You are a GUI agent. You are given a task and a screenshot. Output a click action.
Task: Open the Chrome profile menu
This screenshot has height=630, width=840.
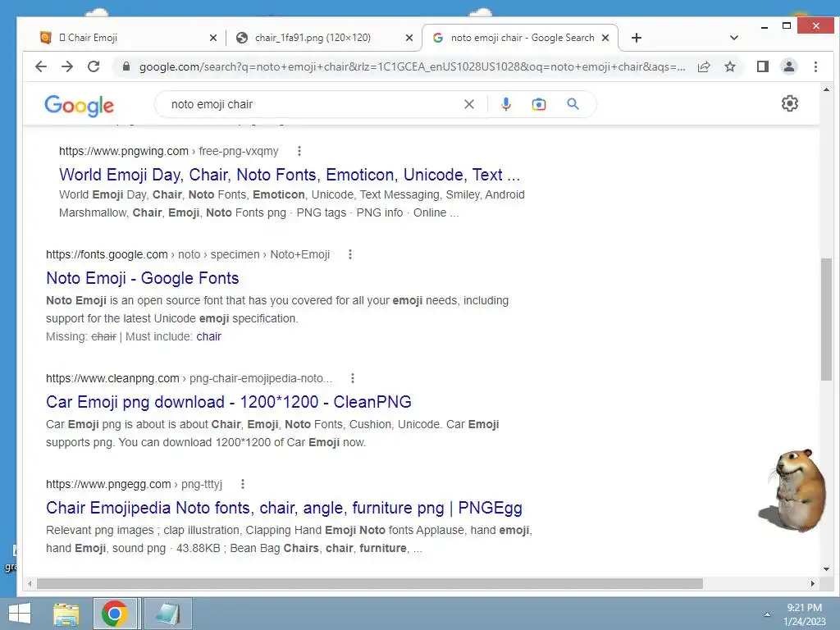click(789, 66)
